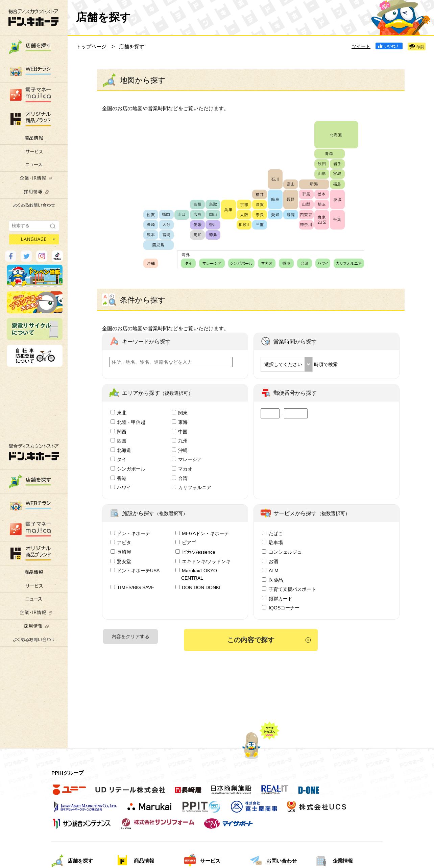Viewport: 434px width, 868px height.
Task: Open the footer サービス icon link
Action: pyautogui.click(x=202, y=861)
